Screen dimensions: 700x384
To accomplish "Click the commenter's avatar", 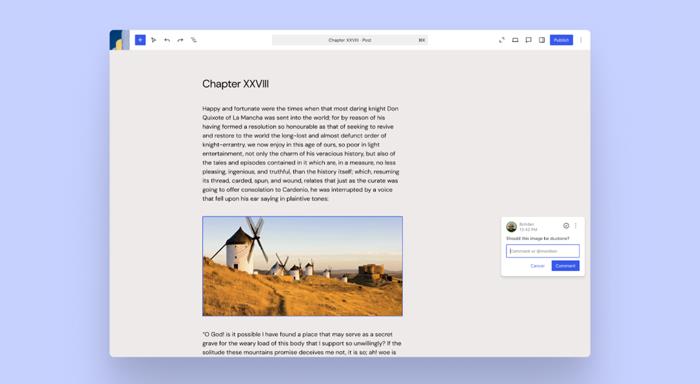I will 512,226.
